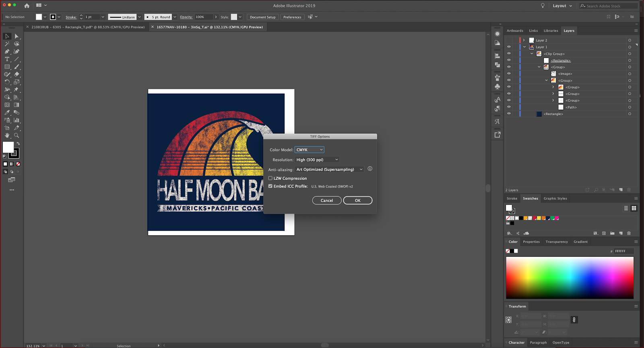The width and height of the screenshot is (644, 348).
Task: Expand Layer 2 in Layers panel
Action: (524, 40)
